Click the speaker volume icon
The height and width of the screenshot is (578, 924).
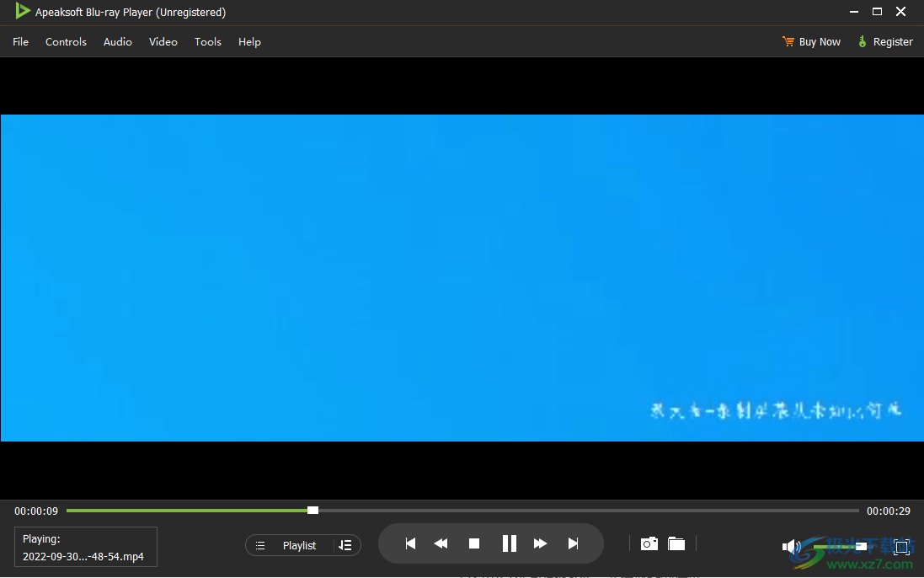click(x=790, y=545)
